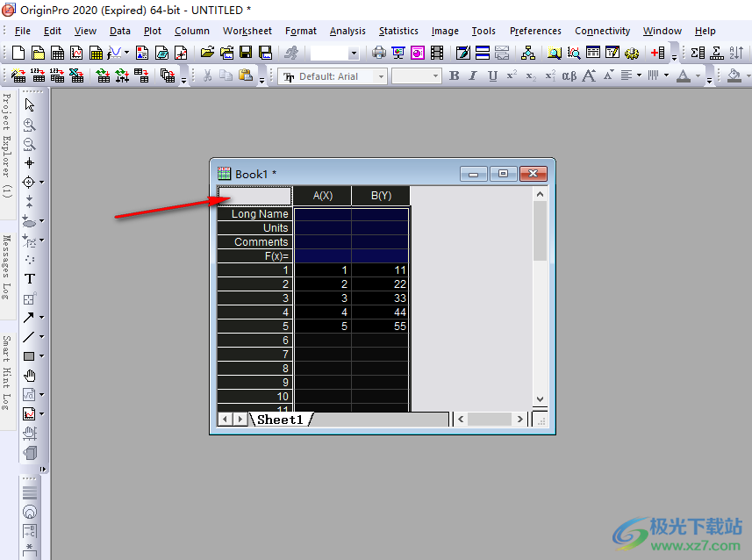This screenshot has height=560, width=752.
Task: Click the Save Project disk icon
Action: [x=246, y=53]
